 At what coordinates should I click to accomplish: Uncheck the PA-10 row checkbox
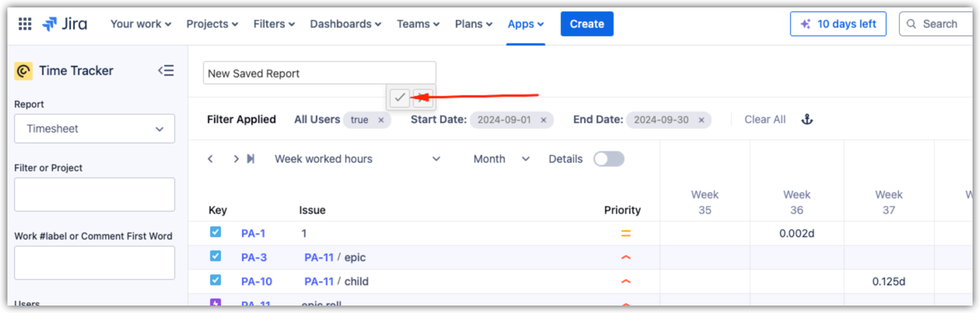pos(215,280)
